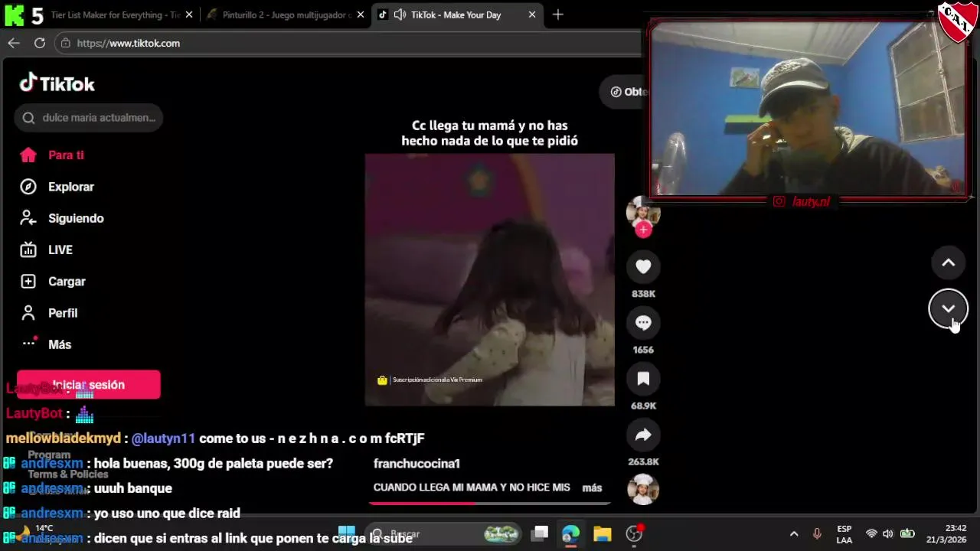This screenshot has height=551, width=980.
Task: Open Perfil from the sidebar
Action: [49, 313]
